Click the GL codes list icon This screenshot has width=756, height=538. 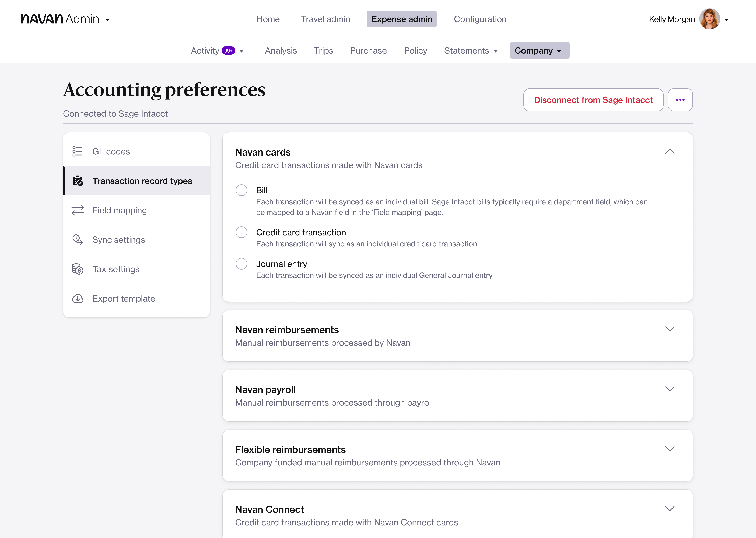coord(78,151)
